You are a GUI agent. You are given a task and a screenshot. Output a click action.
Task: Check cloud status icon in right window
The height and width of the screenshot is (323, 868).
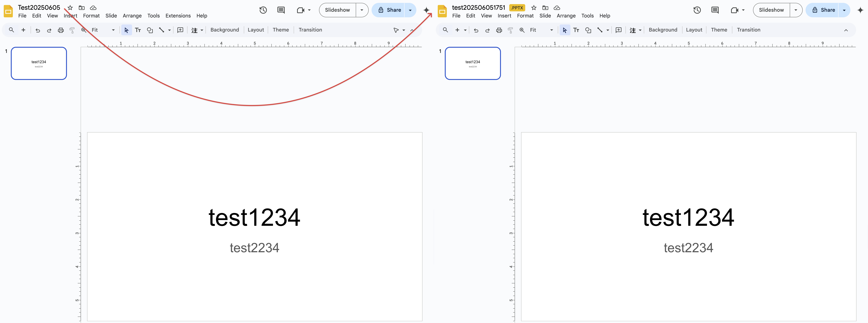(557, 7)
